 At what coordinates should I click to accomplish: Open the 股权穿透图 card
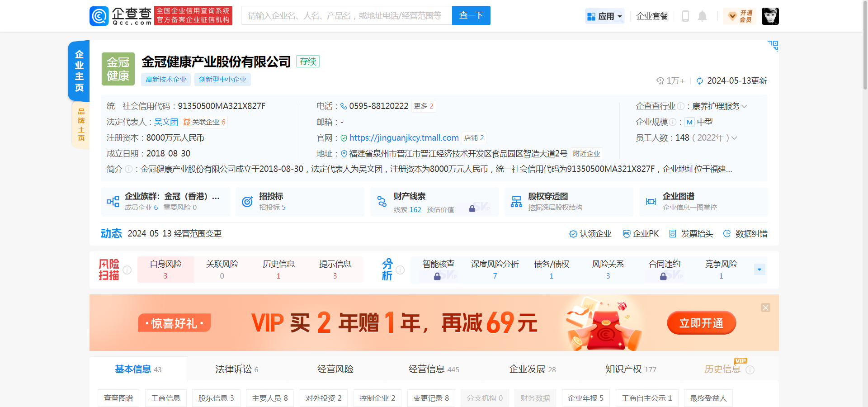point(569,202)
